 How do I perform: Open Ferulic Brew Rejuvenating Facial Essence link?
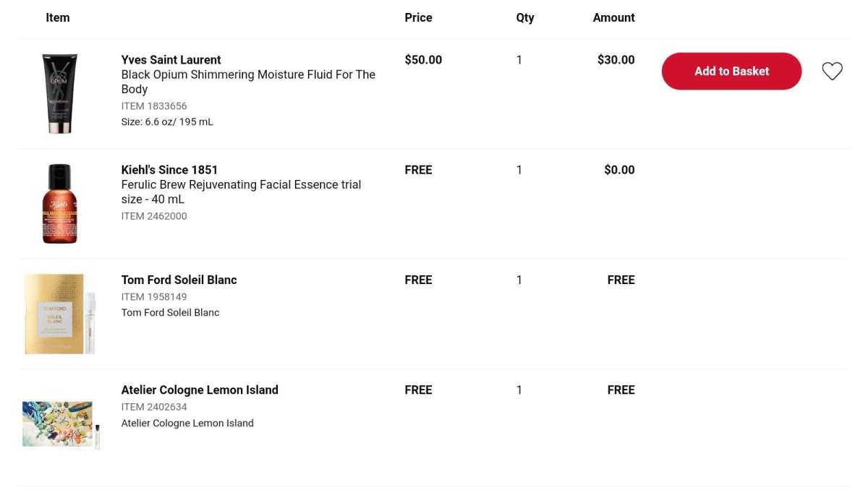tap(241, 192)
